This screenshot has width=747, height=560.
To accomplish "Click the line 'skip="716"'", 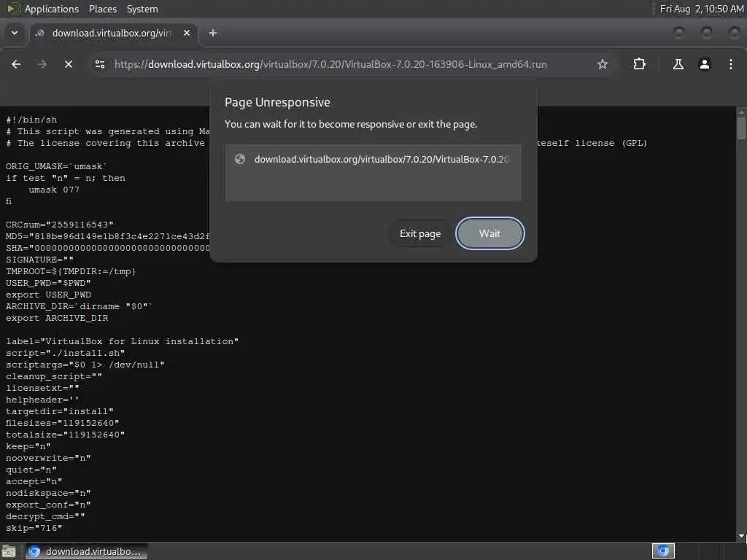I will click(34, 528).
